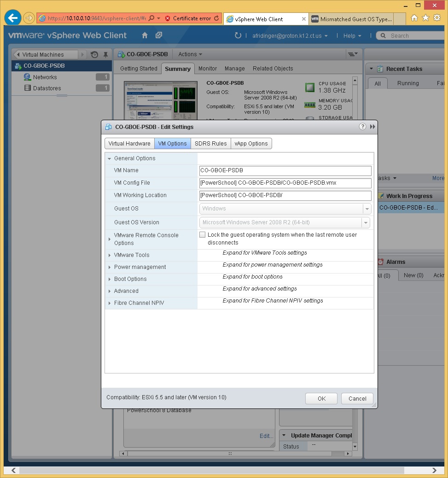Click the open-in-new-window icon next to home
Image resolution: width=448 pixels, height=478 pixels.
pyautogui.click(x=158, y=35)
